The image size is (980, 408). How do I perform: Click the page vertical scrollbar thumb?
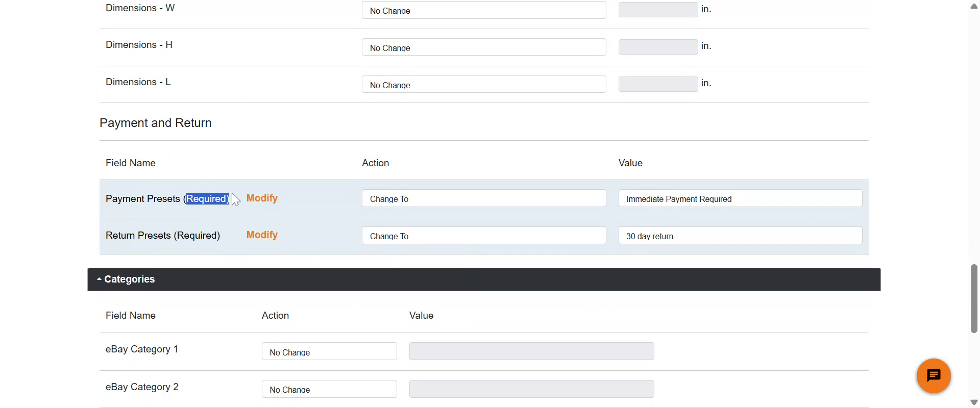[974, 299]
